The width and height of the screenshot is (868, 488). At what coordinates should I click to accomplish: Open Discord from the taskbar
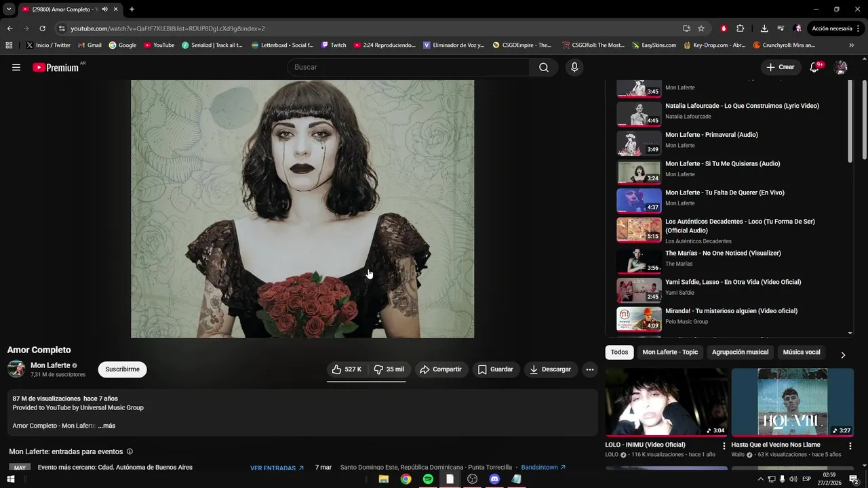[494, 479]
